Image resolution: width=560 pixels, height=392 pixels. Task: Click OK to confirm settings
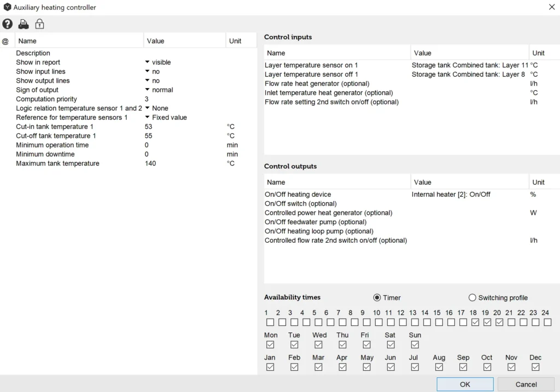[x=465, y=384]
